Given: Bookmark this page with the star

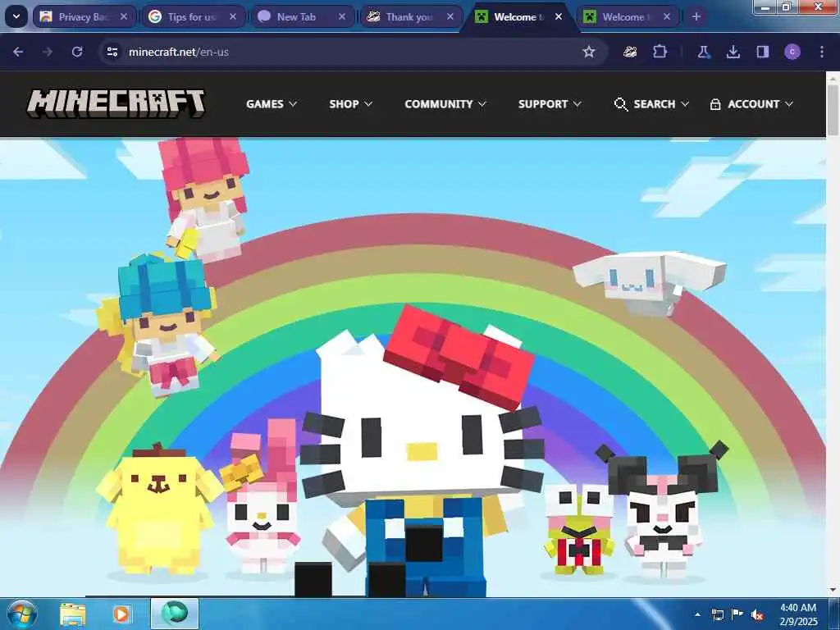Looking at the screenshot, I should click(589, 52).
